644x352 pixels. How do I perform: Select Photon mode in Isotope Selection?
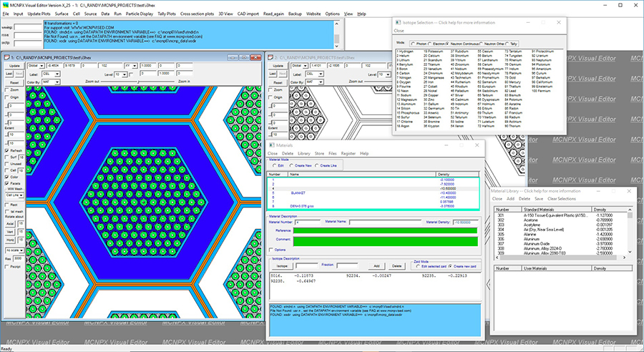coord(413,44)
